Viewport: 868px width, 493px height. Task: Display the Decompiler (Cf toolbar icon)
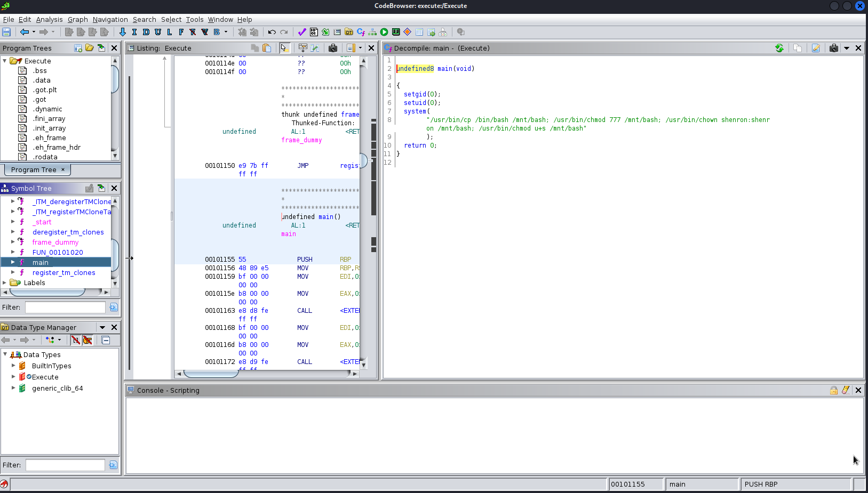click(x=361, y=32)
